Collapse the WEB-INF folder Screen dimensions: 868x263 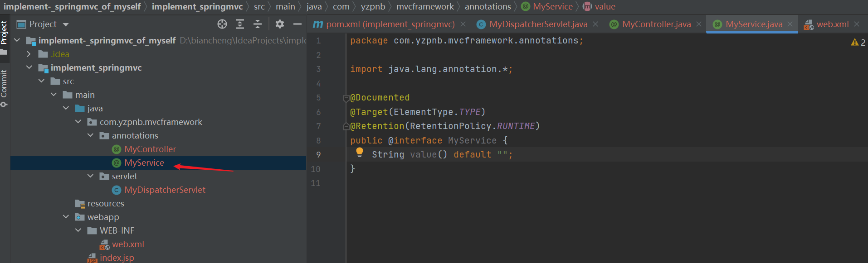(x=78, y=230)
